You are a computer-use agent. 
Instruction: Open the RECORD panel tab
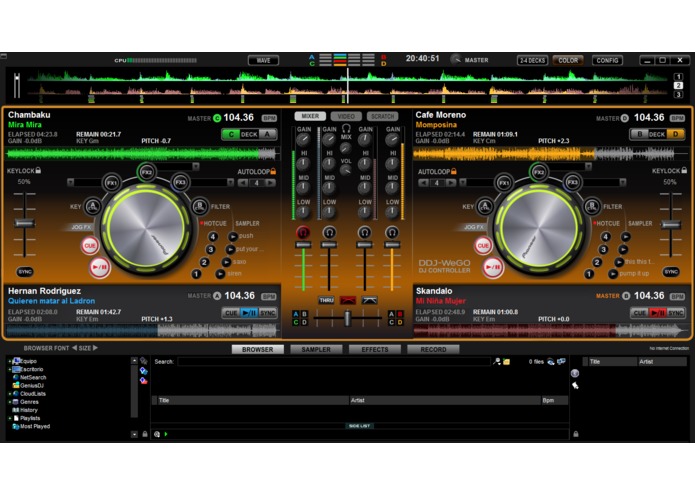(x=433, y=350)
